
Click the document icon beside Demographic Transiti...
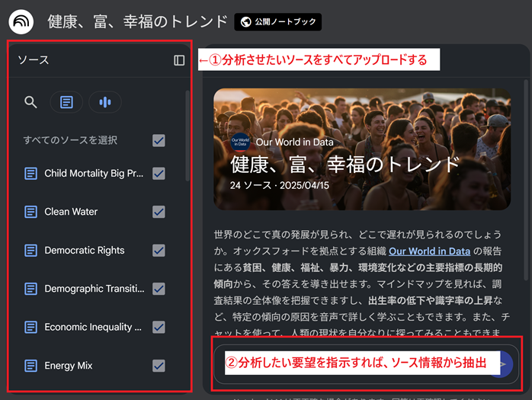tap(31, 289)
